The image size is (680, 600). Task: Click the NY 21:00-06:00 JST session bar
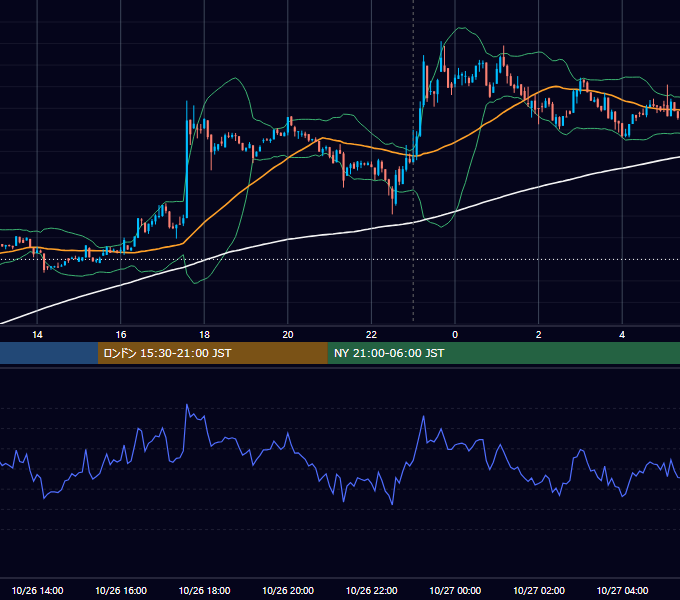[x=503, y=353]
